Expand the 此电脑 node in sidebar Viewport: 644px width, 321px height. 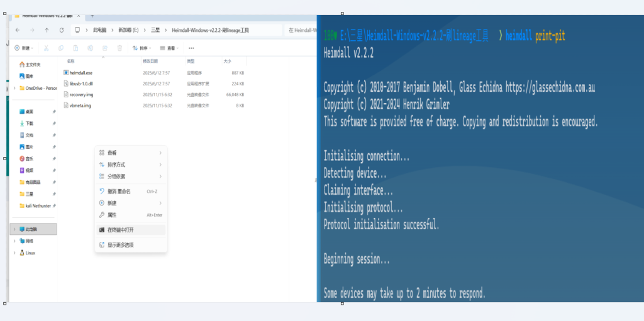coord(15,229)
